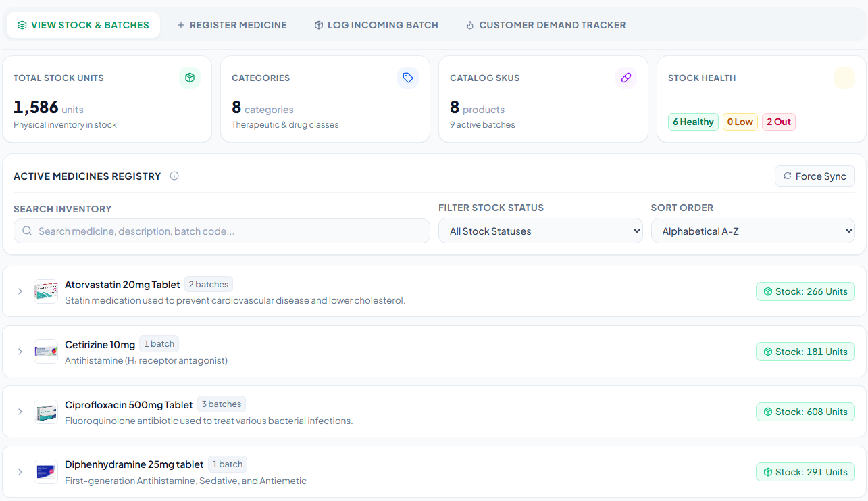Click the Cetirizine 10mg name

click(x=100, y=345)
